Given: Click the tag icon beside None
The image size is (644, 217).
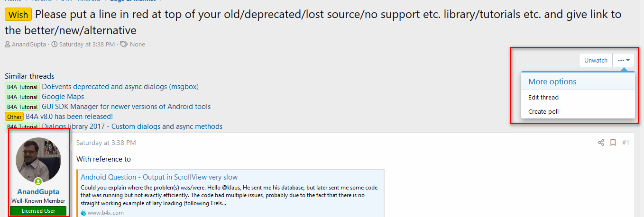Looking at the screenshot, I should pos(124,45).
